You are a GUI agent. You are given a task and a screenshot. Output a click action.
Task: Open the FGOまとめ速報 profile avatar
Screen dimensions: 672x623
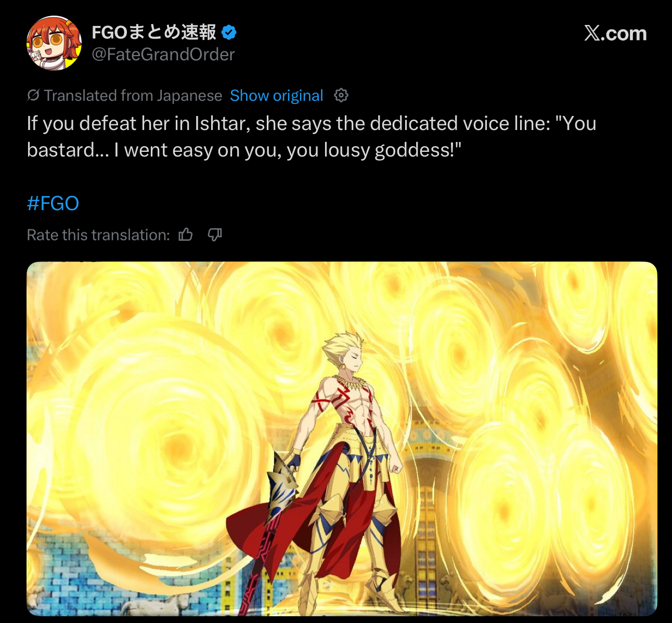[54, 43]
